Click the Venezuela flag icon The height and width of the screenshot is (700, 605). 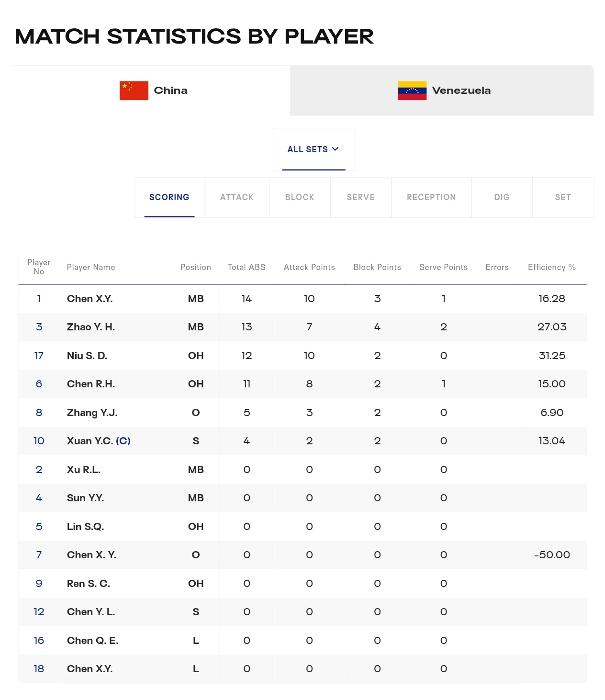(412, 90)
